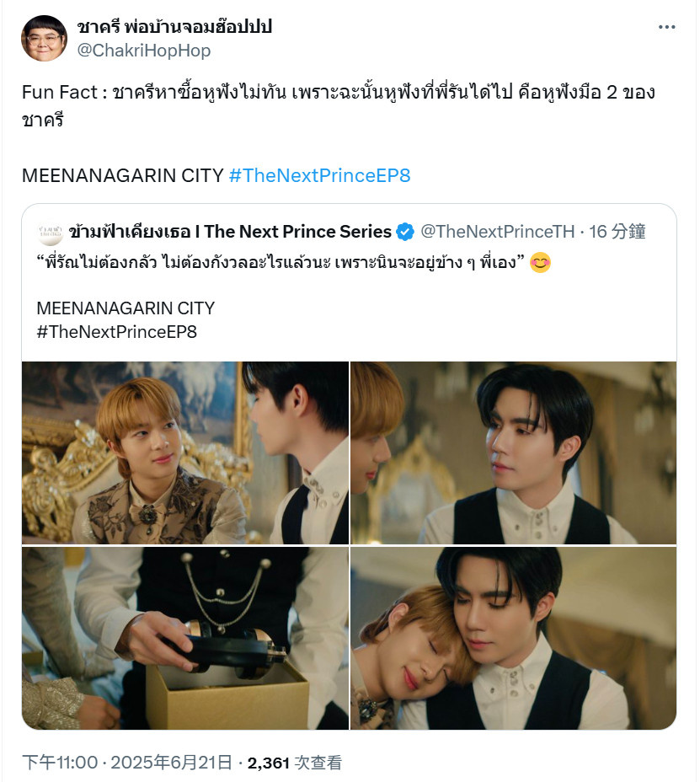Click the Fun Fact main tweet text
The image size is (700, 782).
point(339,105)
